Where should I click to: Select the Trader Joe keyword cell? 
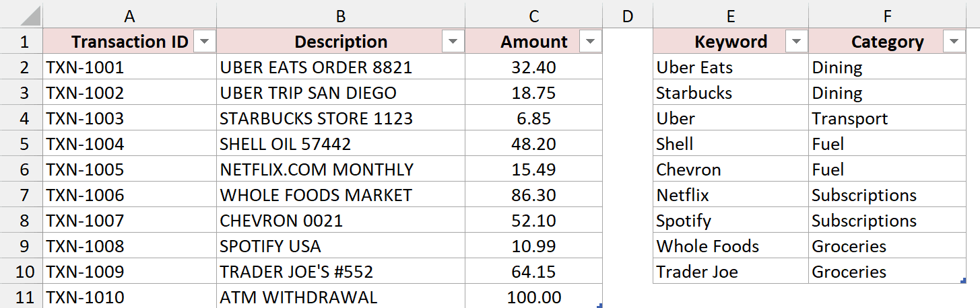coord(731,272)
